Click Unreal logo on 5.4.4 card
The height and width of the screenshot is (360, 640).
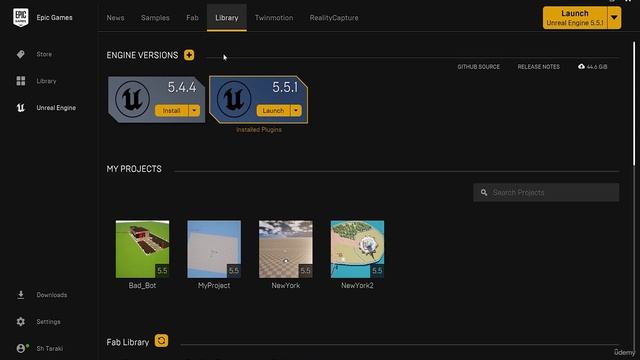[x=132, y=99]
